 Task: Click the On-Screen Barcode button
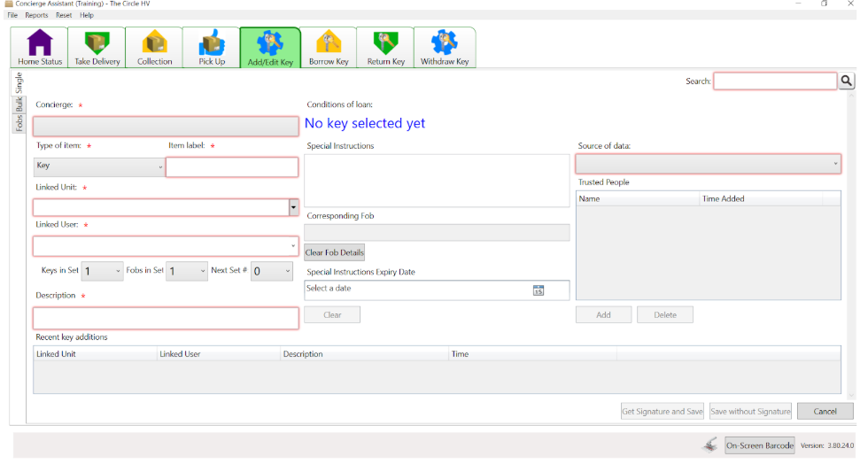pos(759,445)
